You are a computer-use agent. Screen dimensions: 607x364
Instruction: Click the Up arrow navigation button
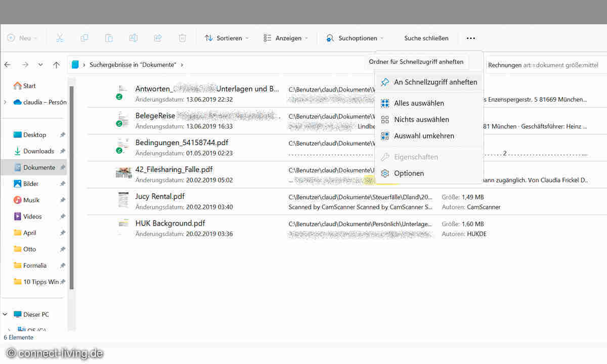tap(56, 65)
